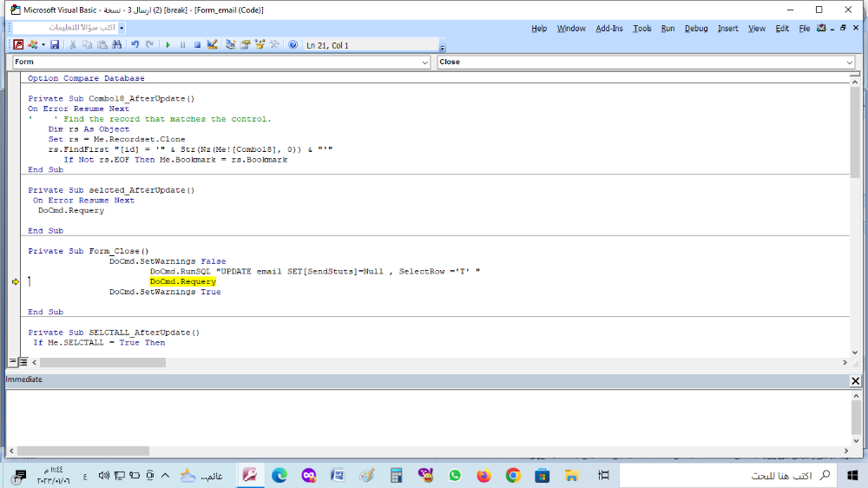Open the Insert Module dropdown arrow
The image size is (868, 488).
[43, 45]
